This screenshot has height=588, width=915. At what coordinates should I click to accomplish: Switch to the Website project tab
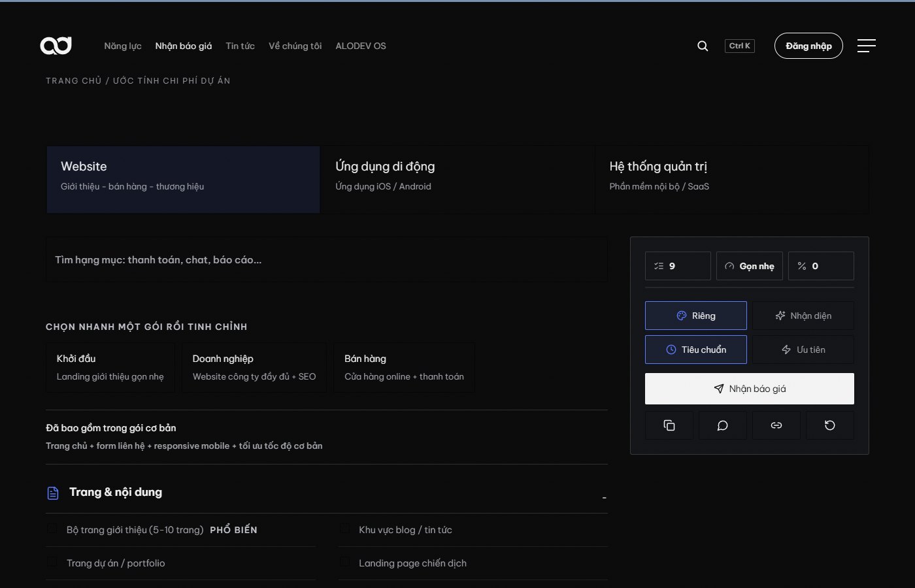[x=183, y=180]
